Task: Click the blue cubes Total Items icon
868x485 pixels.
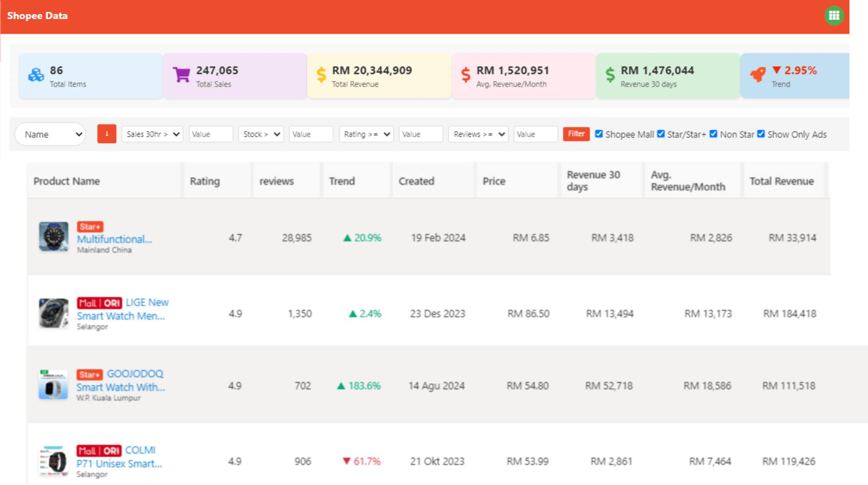Action: (36, 75)
